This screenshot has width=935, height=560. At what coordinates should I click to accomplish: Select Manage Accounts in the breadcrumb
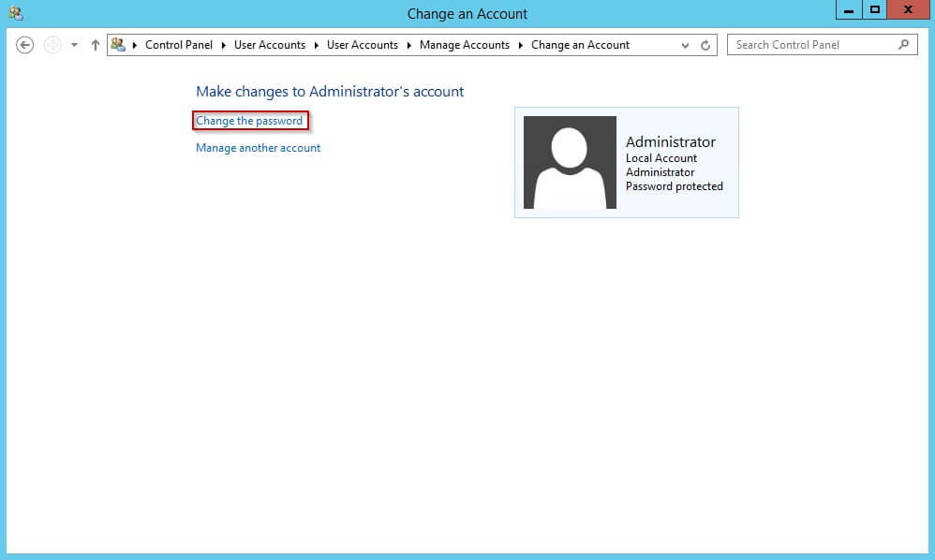pos(465,44)
